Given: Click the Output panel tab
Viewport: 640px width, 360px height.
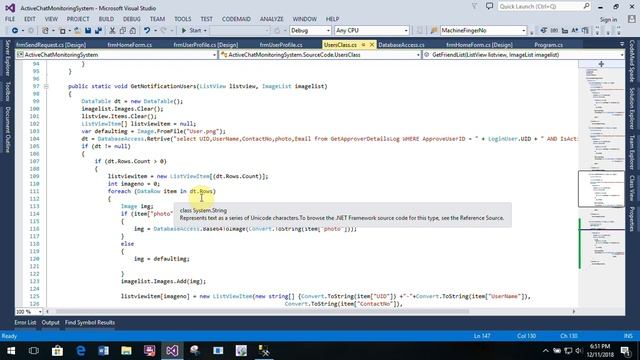Looking at the screenshot, I should coord(51,322).
